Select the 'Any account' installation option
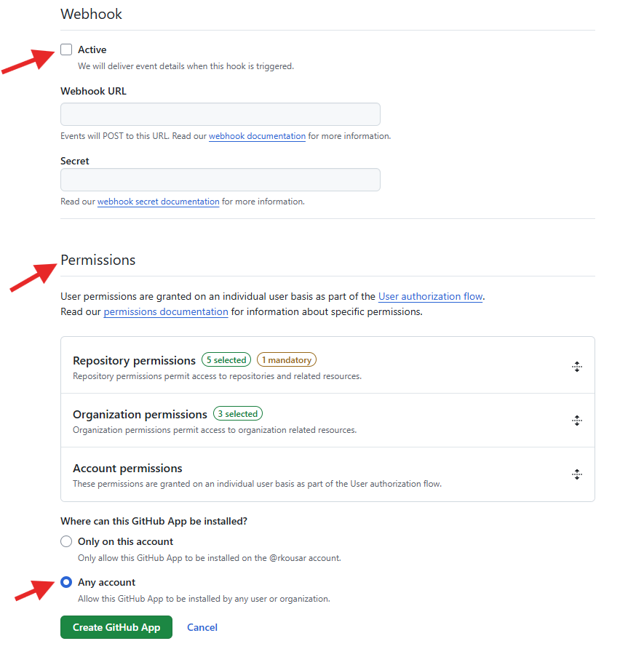Image resolution: width=644 pixels, height=657 pixels. point(66,582)
